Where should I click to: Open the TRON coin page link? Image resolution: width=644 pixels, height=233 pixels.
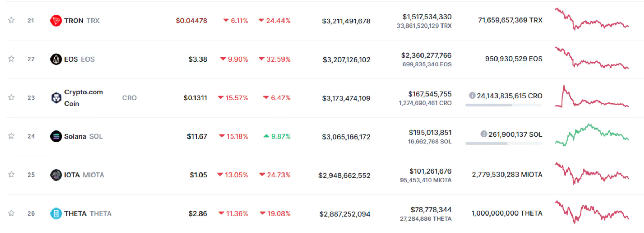tap(74, 21)
